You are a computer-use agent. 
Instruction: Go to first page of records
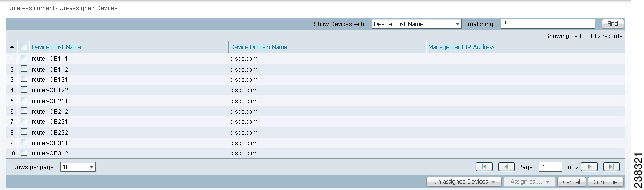pyautogui.click(x=484, y=167)
